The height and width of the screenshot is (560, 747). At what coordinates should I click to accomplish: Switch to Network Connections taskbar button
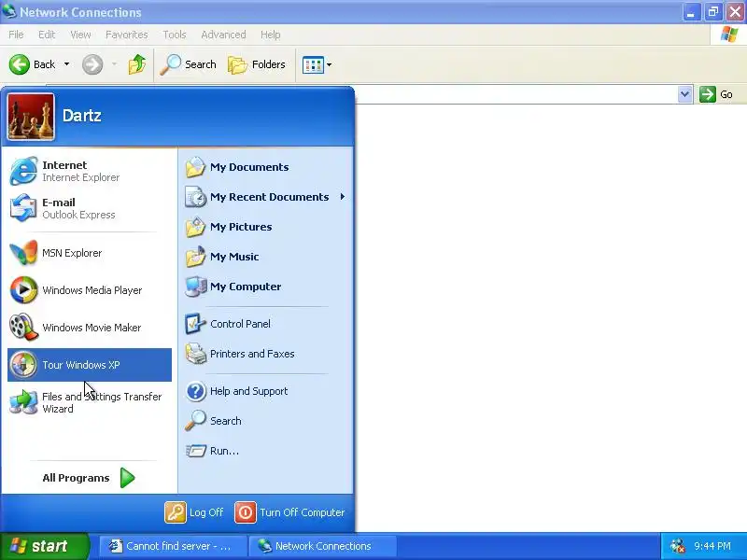(x=322, y=546)
